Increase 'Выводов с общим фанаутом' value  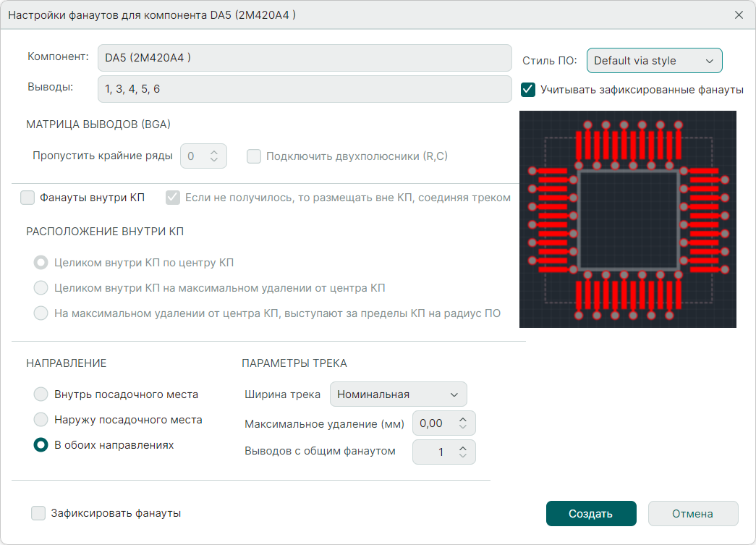[463, 447]
